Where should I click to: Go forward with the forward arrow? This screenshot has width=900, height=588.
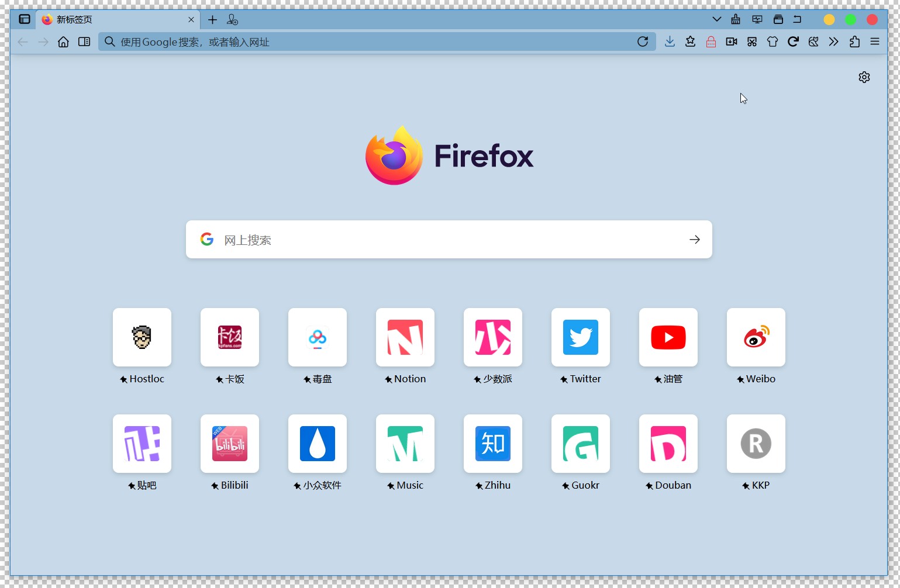point(43,41)
